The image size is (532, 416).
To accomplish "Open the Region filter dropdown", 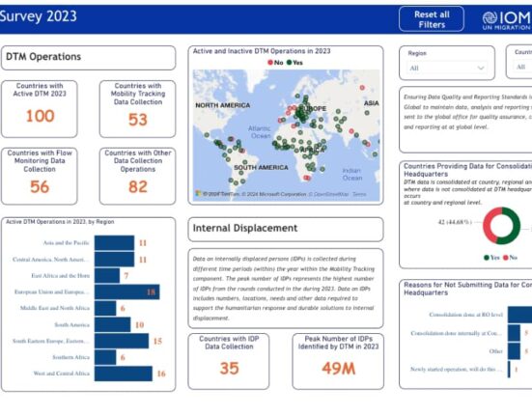I will 447,68.
